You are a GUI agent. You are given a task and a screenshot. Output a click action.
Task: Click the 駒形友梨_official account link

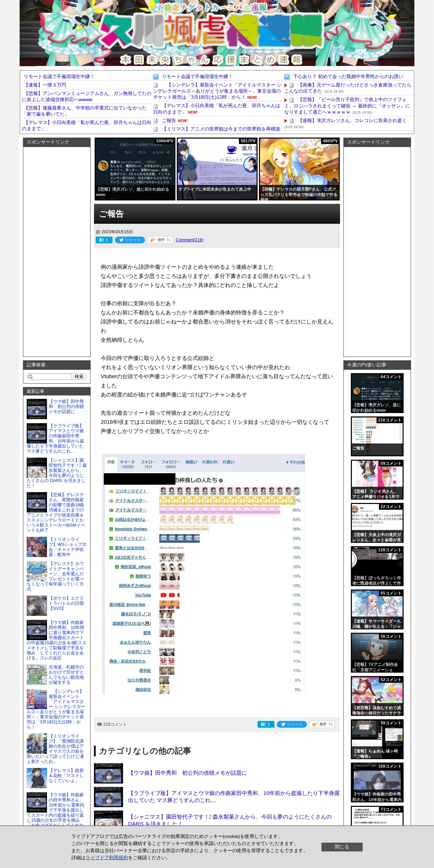pos(136,567)
